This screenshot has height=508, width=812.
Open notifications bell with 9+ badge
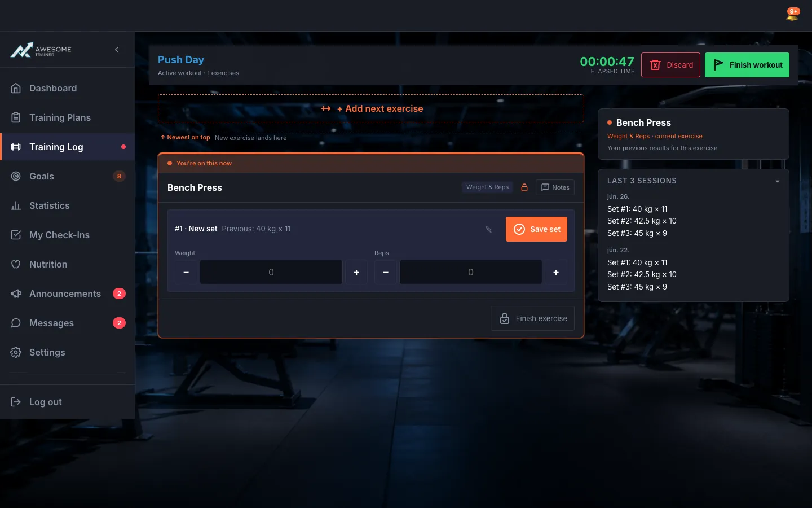click(792, 15)
